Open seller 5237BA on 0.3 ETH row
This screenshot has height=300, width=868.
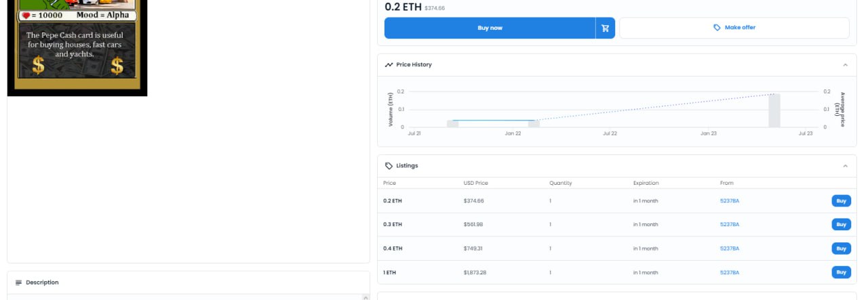tap(729, 225)
